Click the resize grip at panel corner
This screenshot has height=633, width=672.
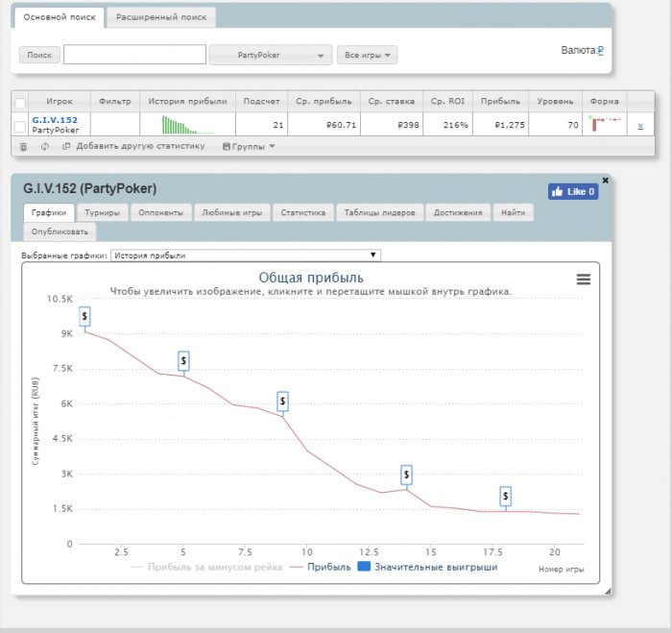pyautogui.click(x=608, y=592)
